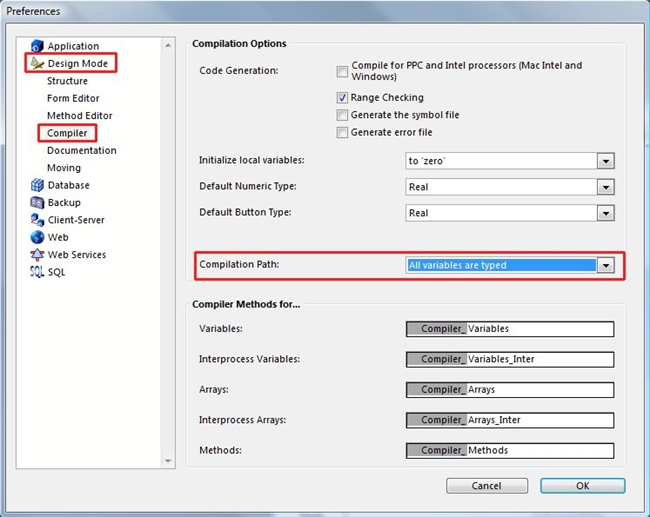Viewport: 650px width, 517px height.
Task: Click the Cancel button
Action: (486, 486)
